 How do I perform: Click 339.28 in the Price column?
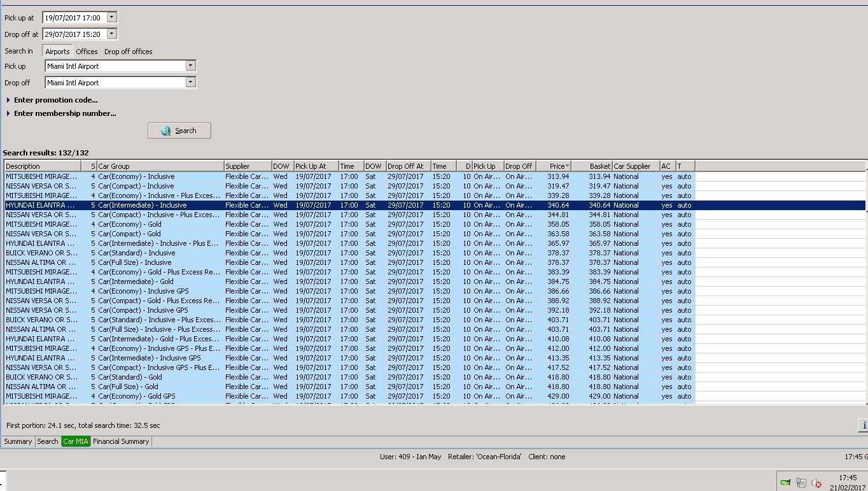[x=558, y=196]
